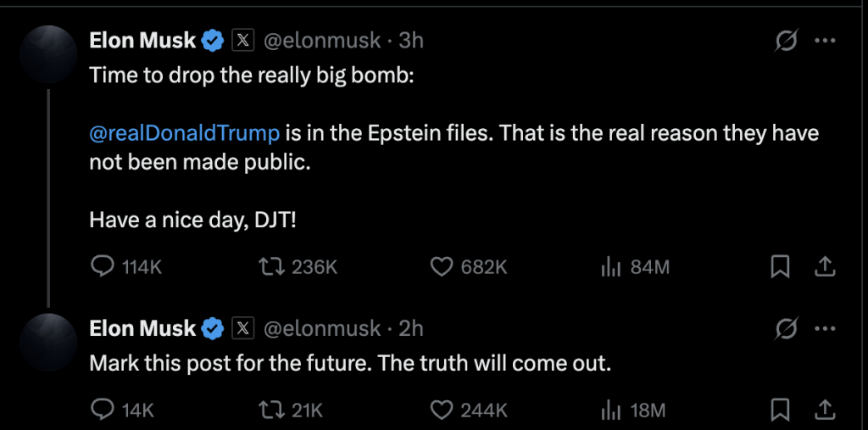Bookmark the 'truth will come out' post
Screen dimensions: 868x430
tap(780, 410)
